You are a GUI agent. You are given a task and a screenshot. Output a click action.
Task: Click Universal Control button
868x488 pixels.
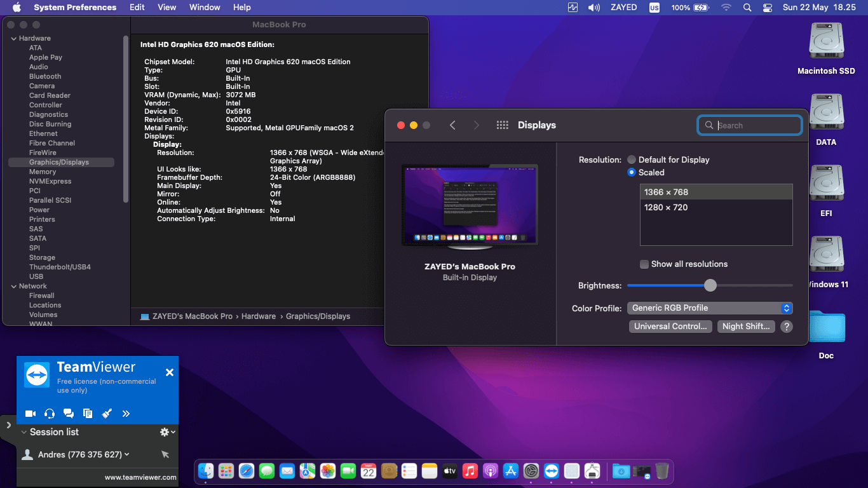(670, 327)
